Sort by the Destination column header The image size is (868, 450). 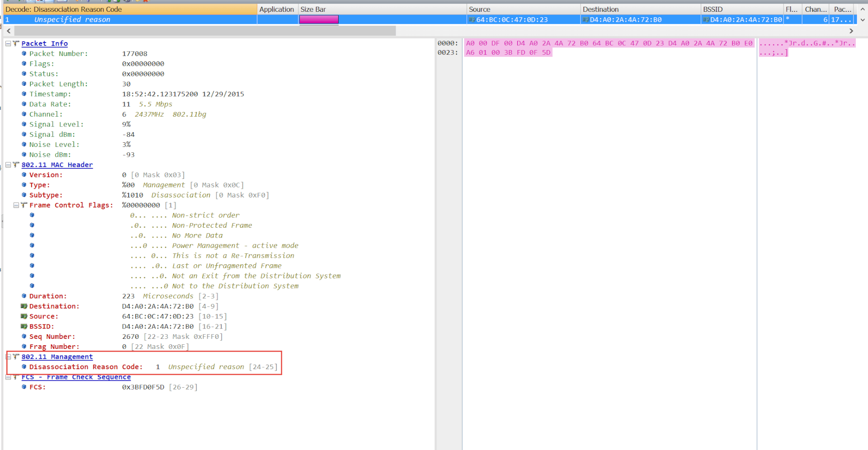point(600,9)
